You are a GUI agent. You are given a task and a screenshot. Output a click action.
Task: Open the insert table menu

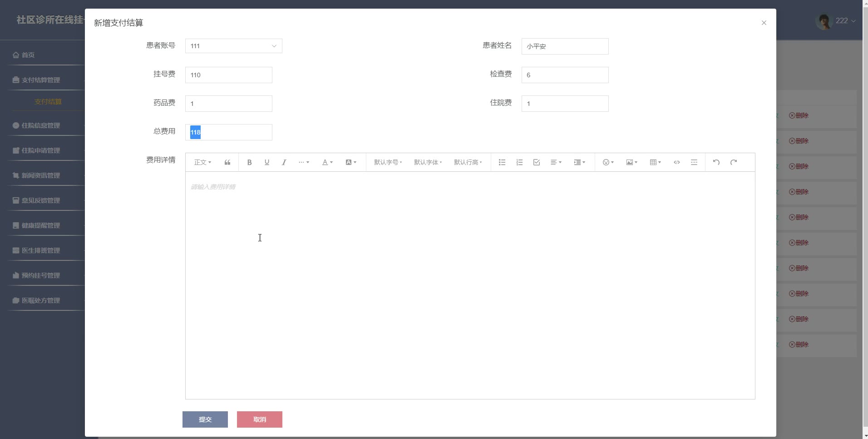click(656, 162)
